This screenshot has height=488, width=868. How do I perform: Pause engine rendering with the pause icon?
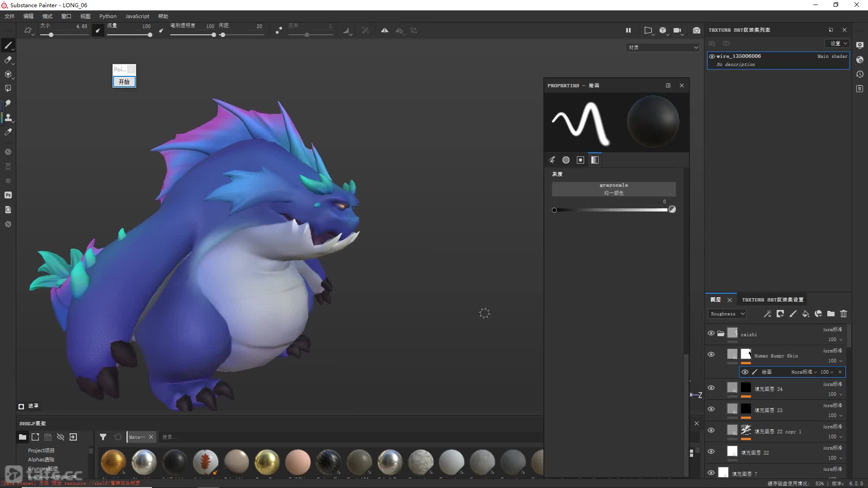(628, 30)
